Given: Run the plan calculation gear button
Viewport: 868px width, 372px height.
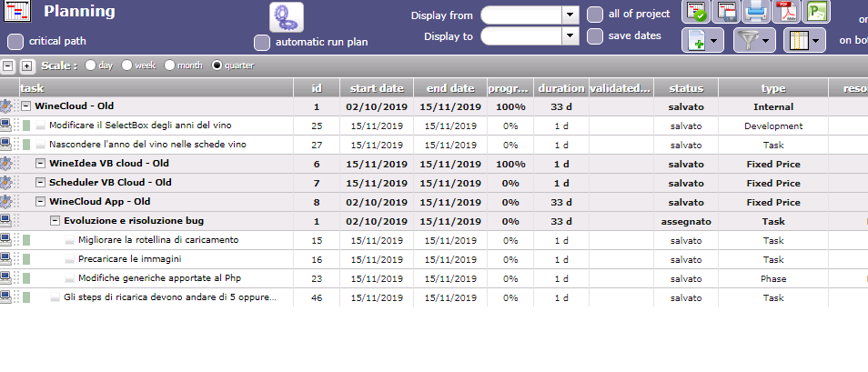Looking at the screenshot, I should 287,17.
